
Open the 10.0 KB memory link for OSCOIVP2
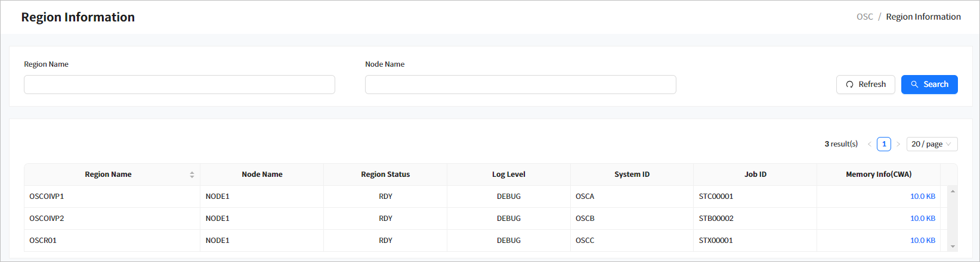tap(922, 219)
